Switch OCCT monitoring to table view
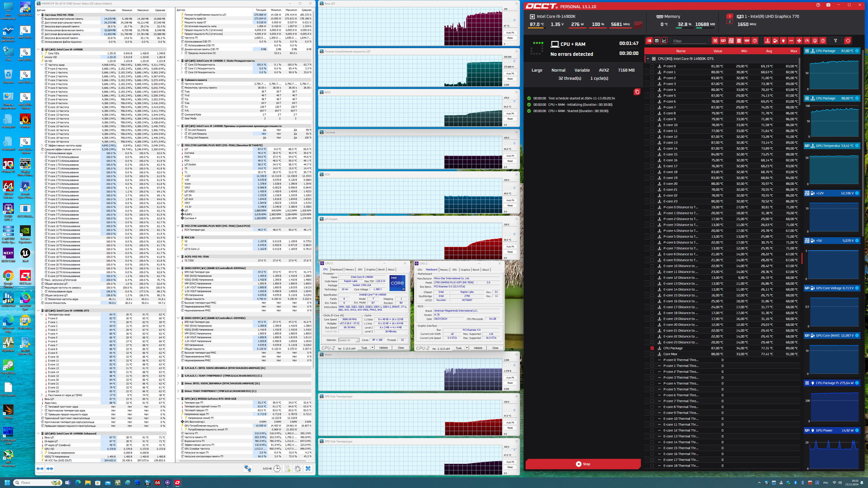868x488 pixels. point(656,41)
